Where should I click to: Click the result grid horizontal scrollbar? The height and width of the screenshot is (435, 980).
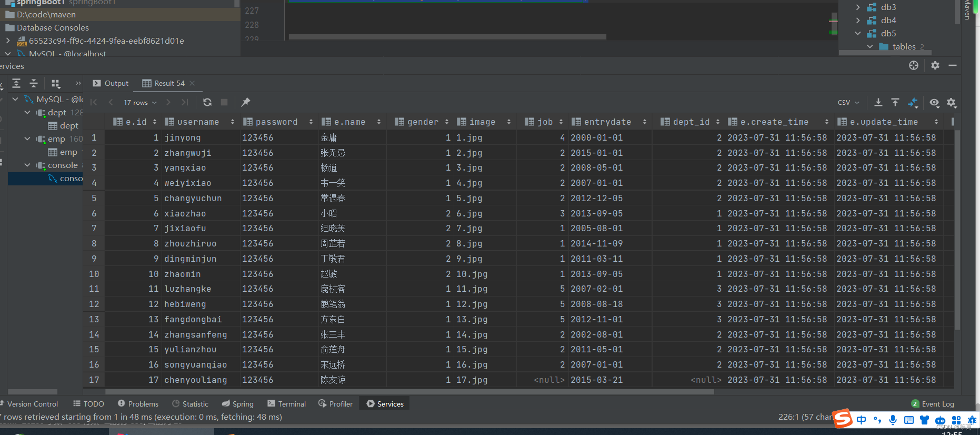point(410,392)
